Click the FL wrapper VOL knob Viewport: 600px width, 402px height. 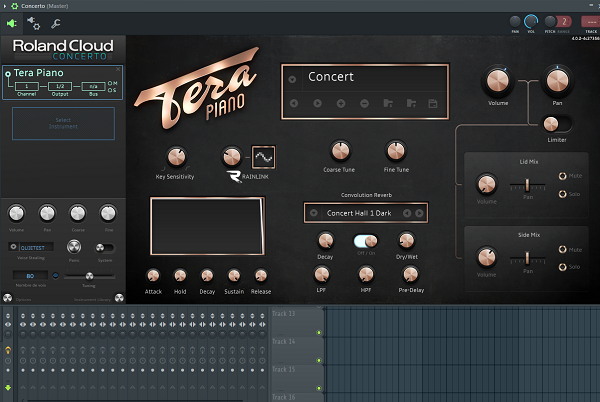pos(531,21)
